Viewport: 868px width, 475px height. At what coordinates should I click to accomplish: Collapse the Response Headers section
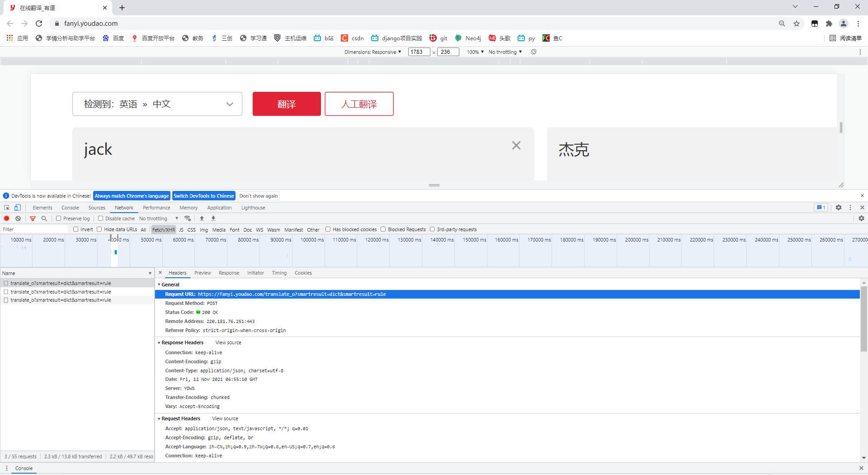pos(159,342)
